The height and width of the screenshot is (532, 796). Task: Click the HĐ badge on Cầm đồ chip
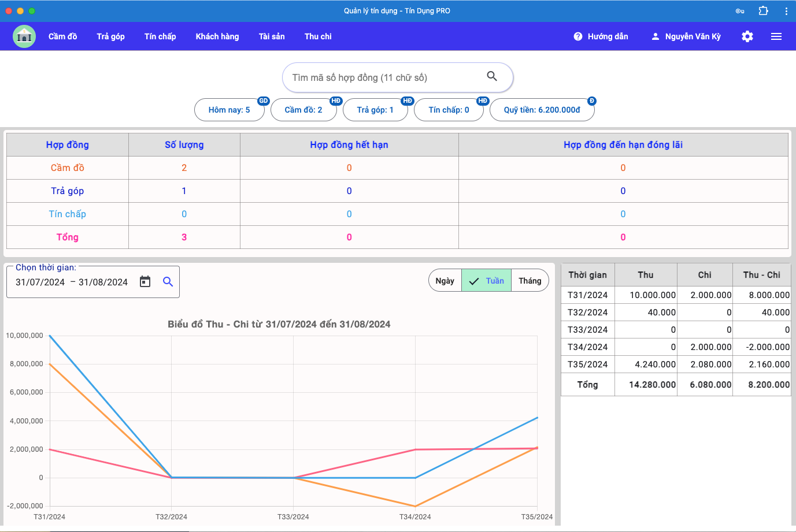[336, 101]
